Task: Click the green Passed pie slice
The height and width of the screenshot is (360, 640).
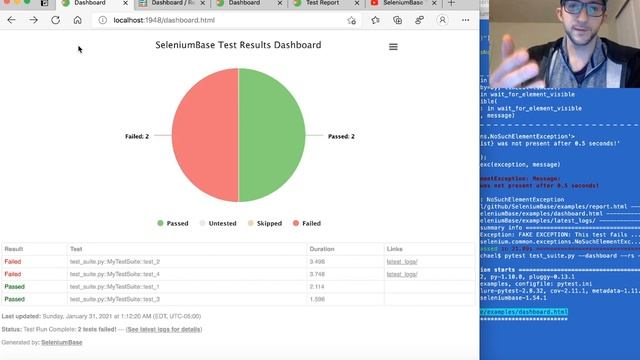Action: (272, 135)
